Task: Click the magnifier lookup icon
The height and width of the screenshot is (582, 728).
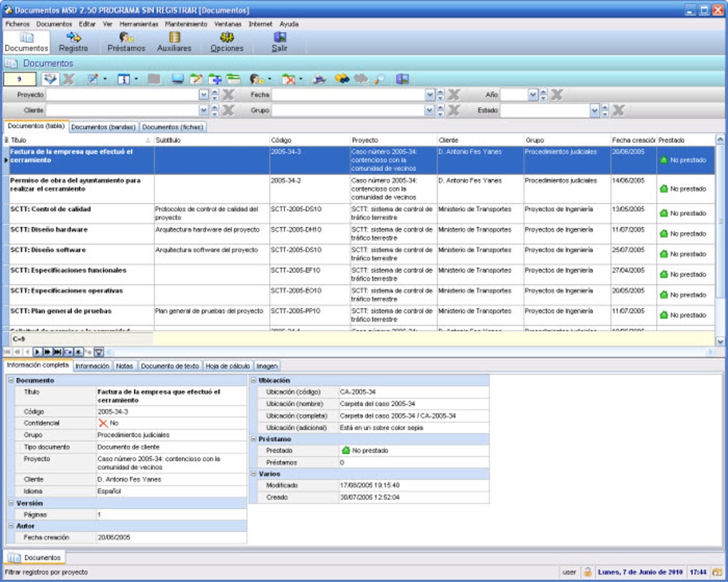Action: [x=379, y=79]
